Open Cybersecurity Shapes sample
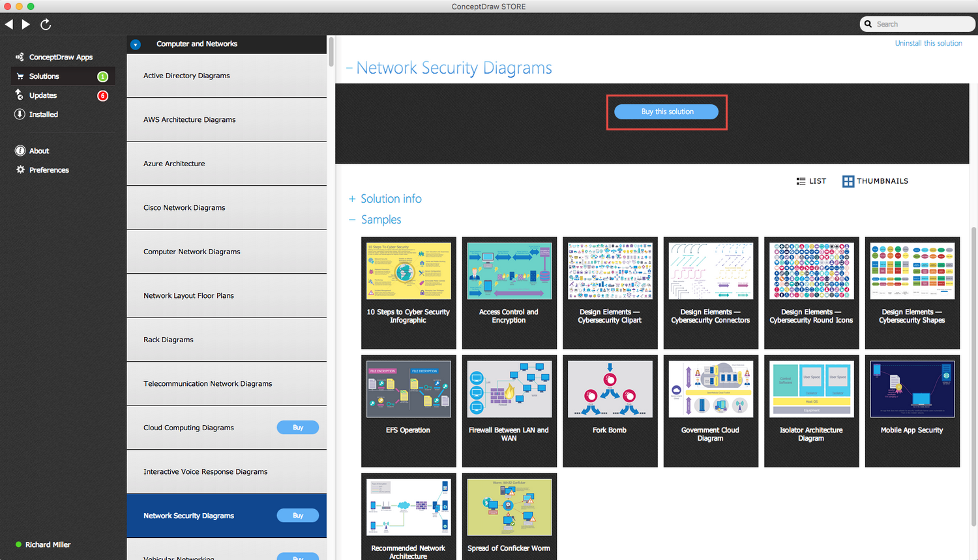978x560 pixels. pyautogui.click(x=912, y=293)
